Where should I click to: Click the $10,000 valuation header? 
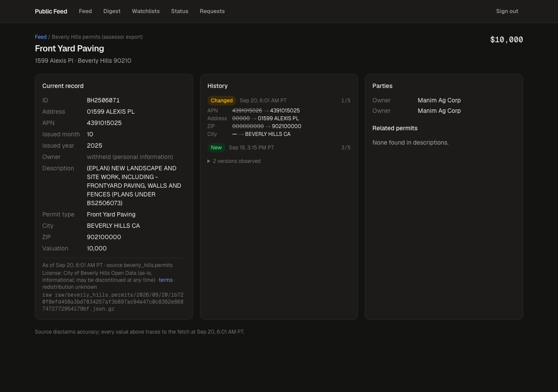507,40
